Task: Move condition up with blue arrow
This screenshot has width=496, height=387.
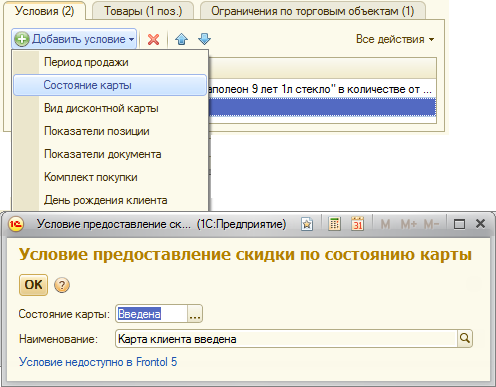Action: [x=181, y=39]
